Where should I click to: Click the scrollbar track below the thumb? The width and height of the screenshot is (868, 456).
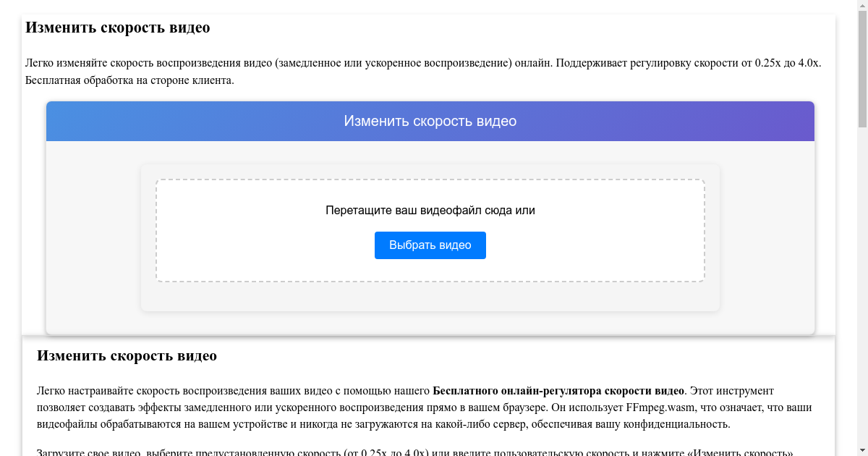862,290
